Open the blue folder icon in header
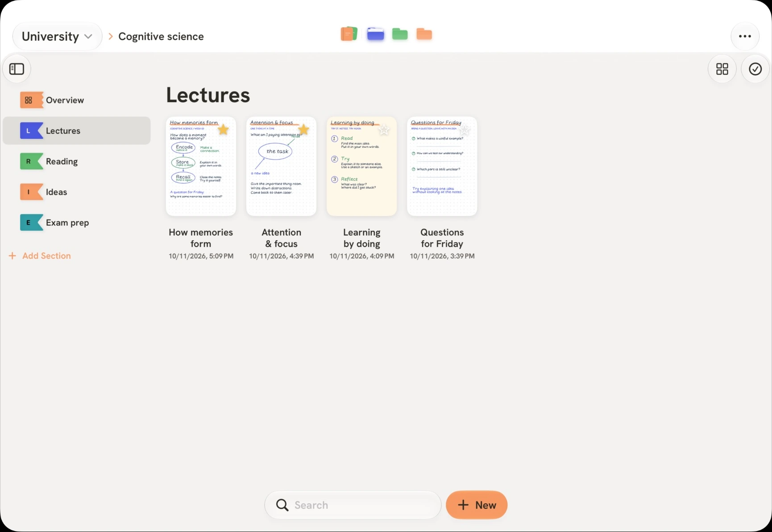Image resolution: width=772 pixels, height=532 pixels. (x=375, y=34)
